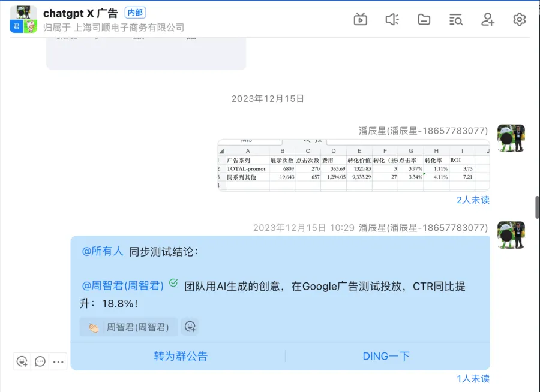
Task: View the 2人未读 unread list
Action: click(x=473, y=200)
